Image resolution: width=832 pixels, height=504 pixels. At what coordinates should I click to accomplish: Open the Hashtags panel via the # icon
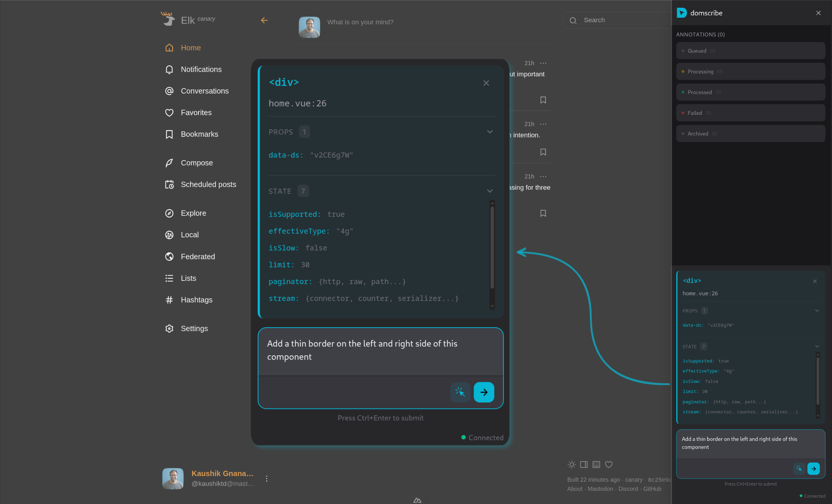(169, 300)
